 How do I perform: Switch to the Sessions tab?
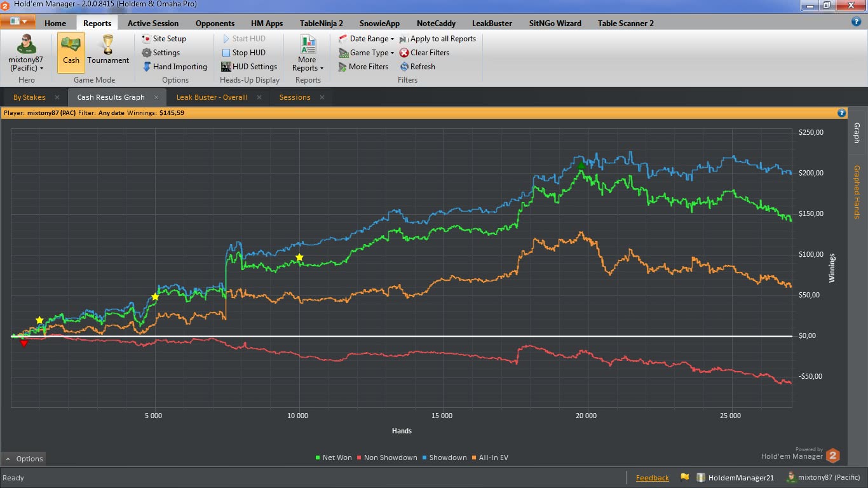(x=295, y=97)
